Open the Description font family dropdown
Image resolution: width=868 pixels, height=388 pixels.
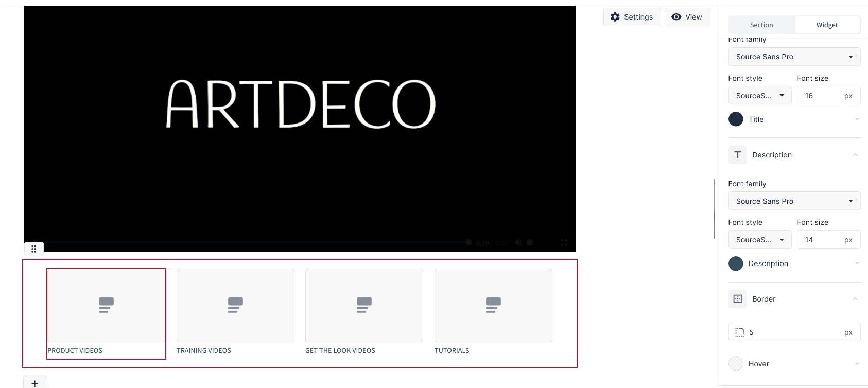(x=794, y=201)
